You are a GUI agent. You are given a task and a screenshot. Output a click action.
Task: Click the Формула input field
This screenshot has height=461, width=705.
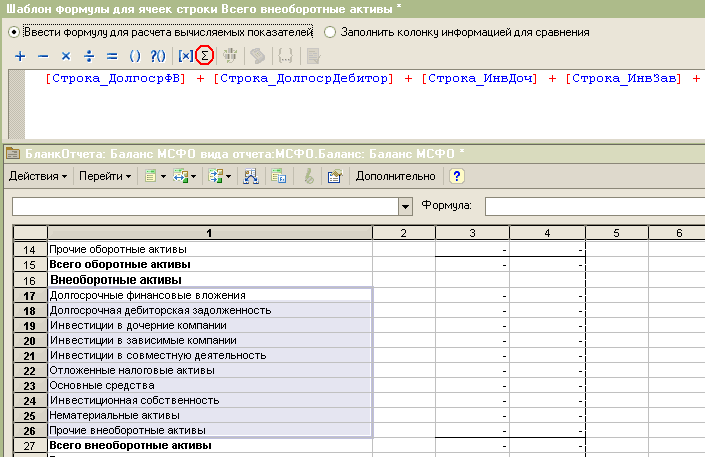[x=594, y=206]
